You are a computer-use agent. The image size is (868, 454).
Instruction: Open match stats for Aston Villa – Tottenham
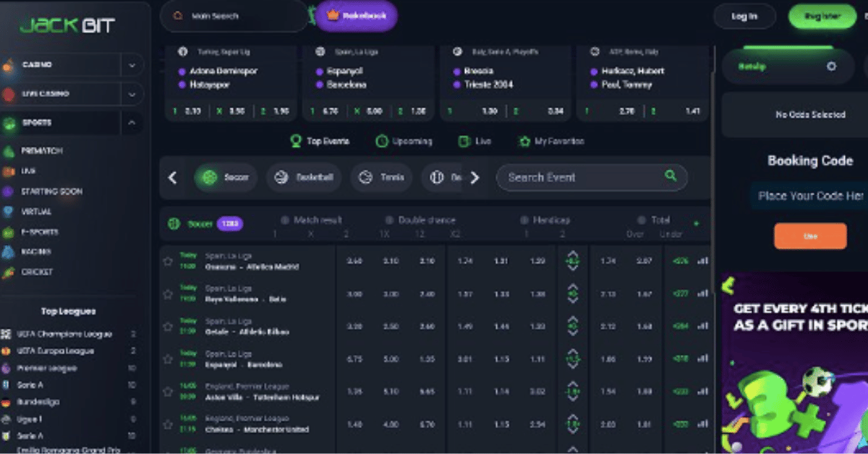702,392
